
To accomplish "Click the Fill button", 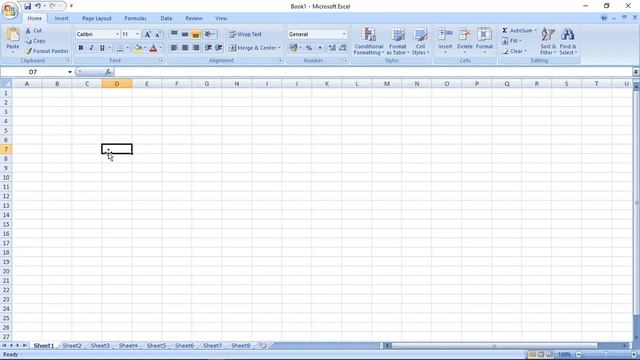I will [511, 41].
